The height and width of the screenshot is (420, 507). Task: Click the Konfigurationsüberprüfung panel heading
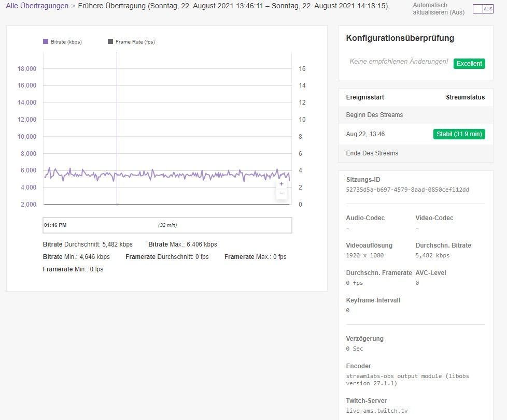(400, 38)
